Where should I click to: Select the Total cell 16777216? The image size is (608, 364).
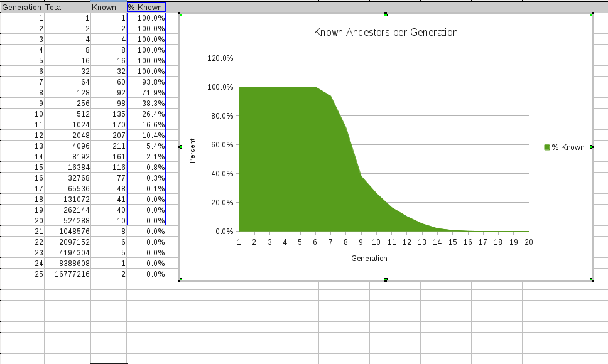coord(67,274)
